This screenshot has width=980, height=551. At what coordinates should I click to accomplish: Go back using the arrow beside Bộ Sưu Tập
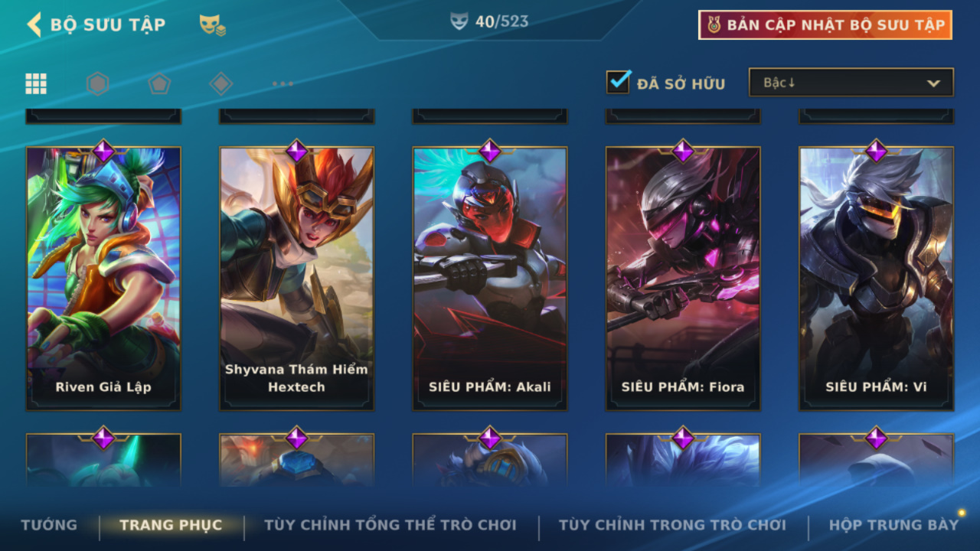click(x=34, y=24)
